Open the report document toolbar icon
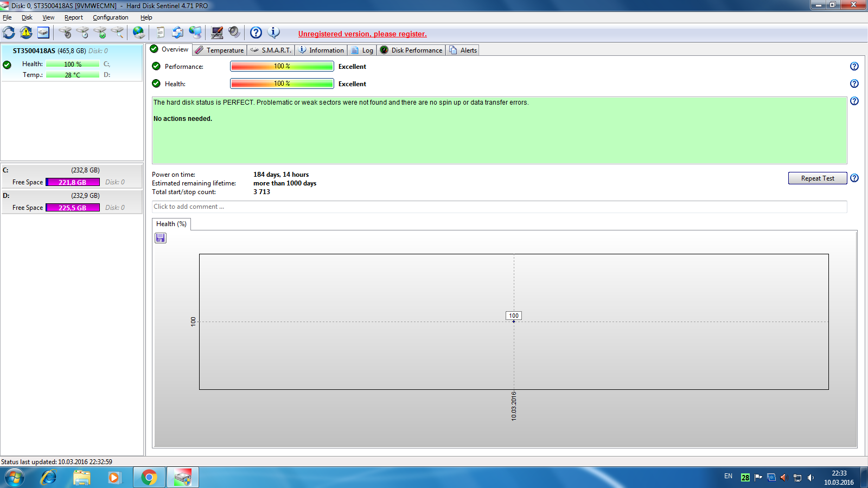This screenshot has height=488, width=868. pyautogui.click(x=161, y=33)
